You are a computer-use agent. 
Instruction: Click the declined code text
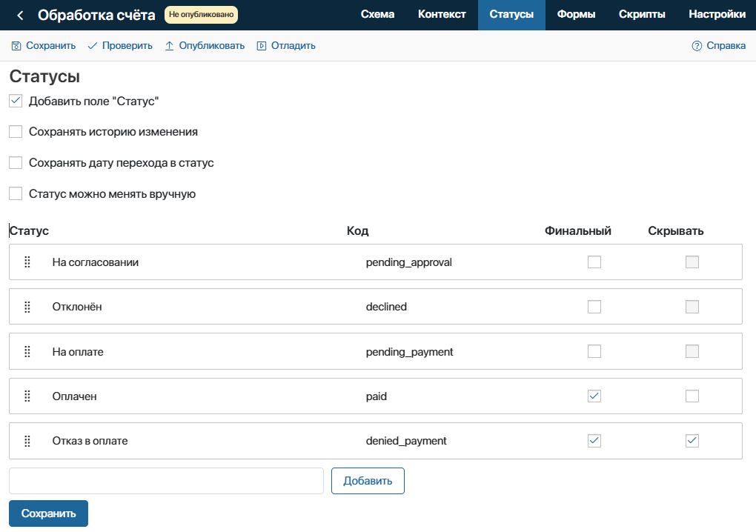coord(386,307)
